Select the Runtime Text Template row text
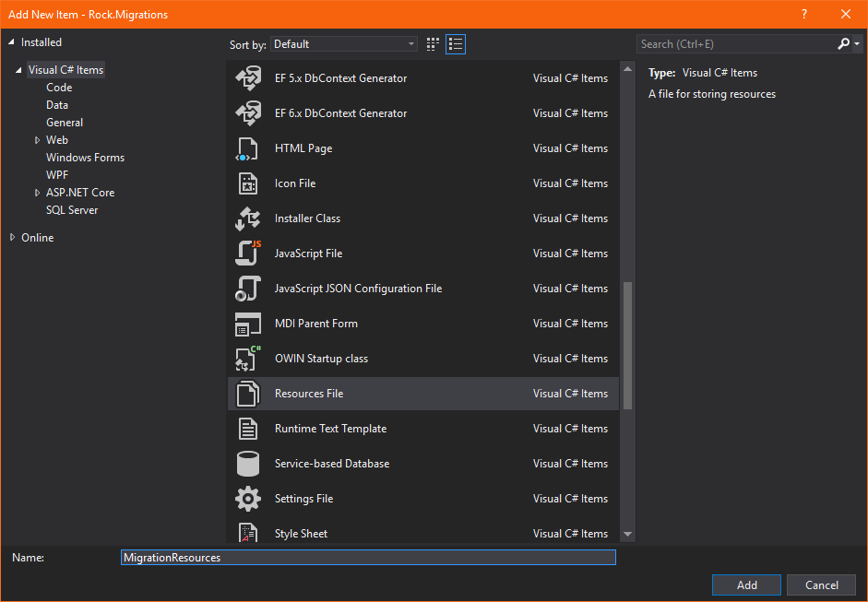Screen dimensions: 868x602 click(x=330, y=429)
